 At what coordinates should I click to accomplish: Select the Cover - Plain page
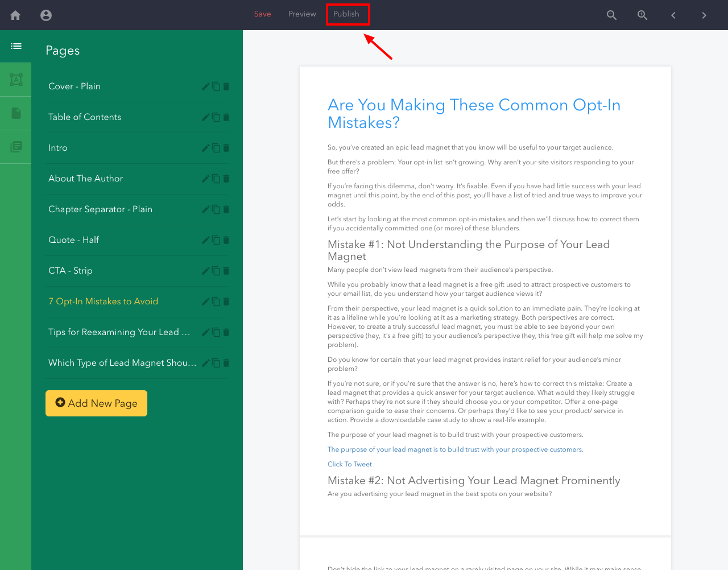[x=75, y=86]
